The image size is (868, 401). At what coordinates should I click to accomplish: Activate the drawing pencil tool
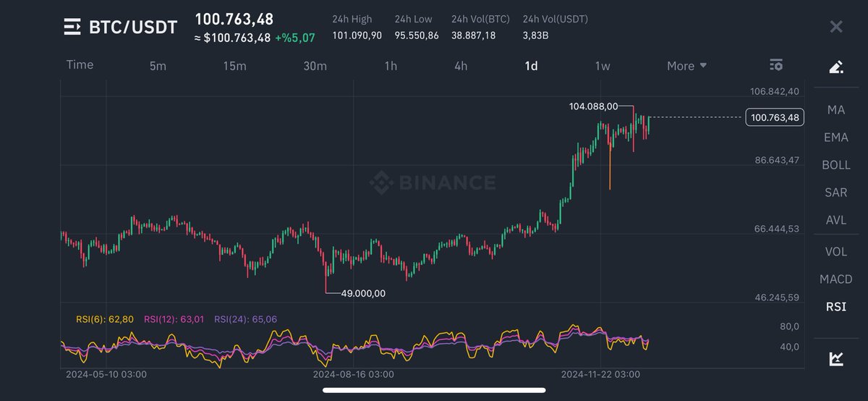coord(835,67)
